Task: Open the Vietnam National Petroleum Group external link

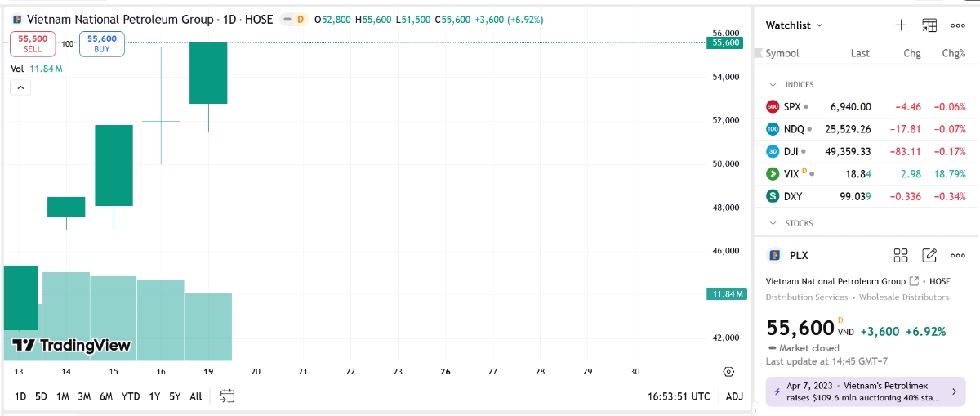Action: [914, 281]
